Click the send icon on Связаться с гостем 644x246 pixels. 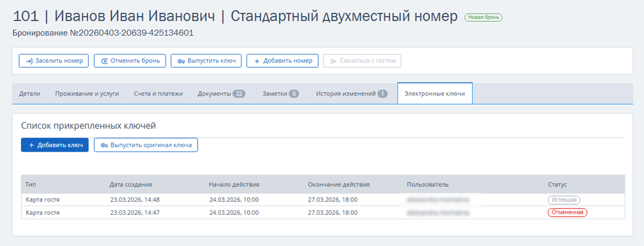click(334, 61)
